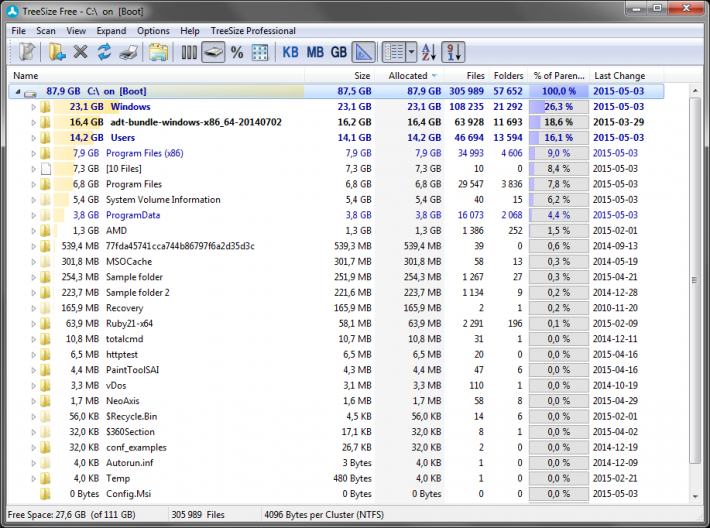Image resolution: width=710 pixels, height=528 pixels.
Task: Click the scrollbar down arrow
Action: tap(695, 497)
